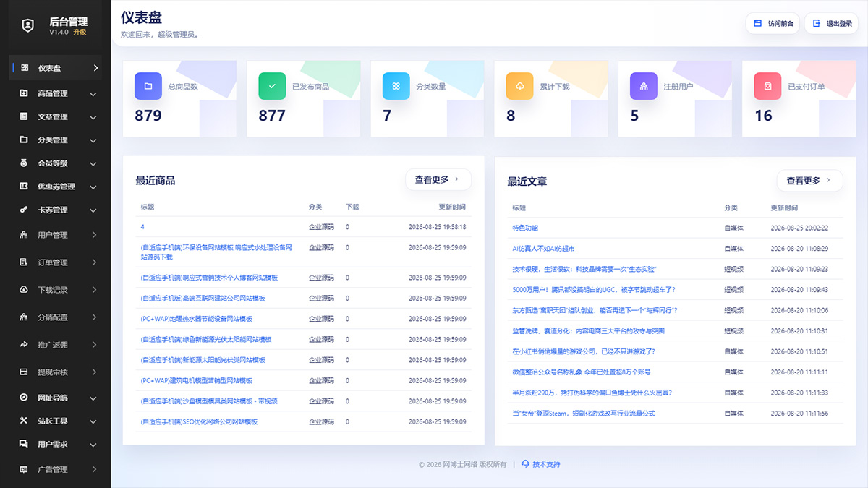
Task: Click 查看更多 in 最近文章 panel
Action: click(810, 180)
